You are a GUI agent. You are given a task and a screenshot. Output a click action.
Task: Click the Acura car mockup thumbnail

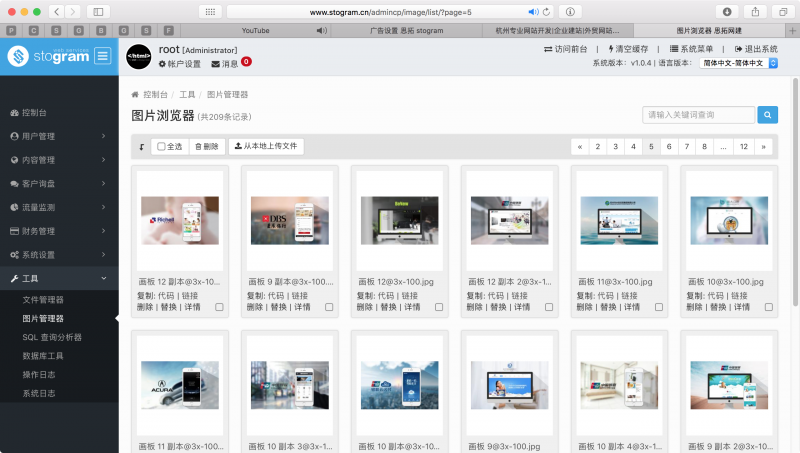tap(180, 385)
